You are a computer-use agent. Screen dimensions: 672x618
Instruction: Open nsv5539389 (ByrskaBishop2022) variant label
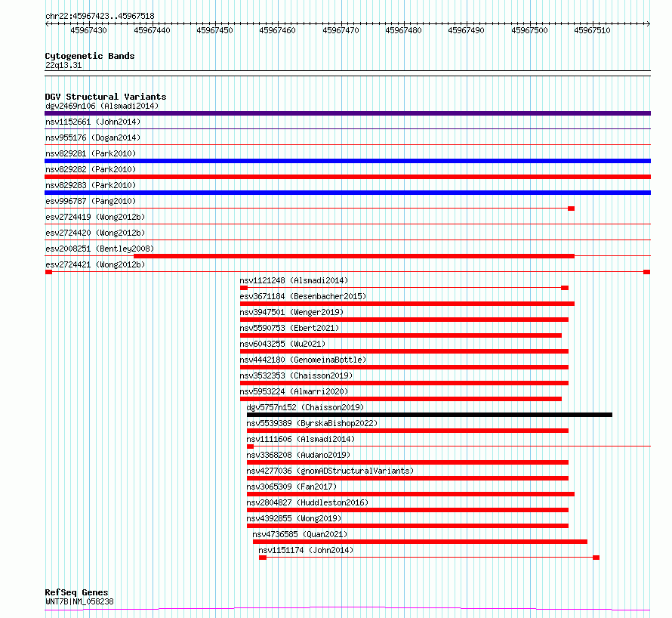pos(312,423)
